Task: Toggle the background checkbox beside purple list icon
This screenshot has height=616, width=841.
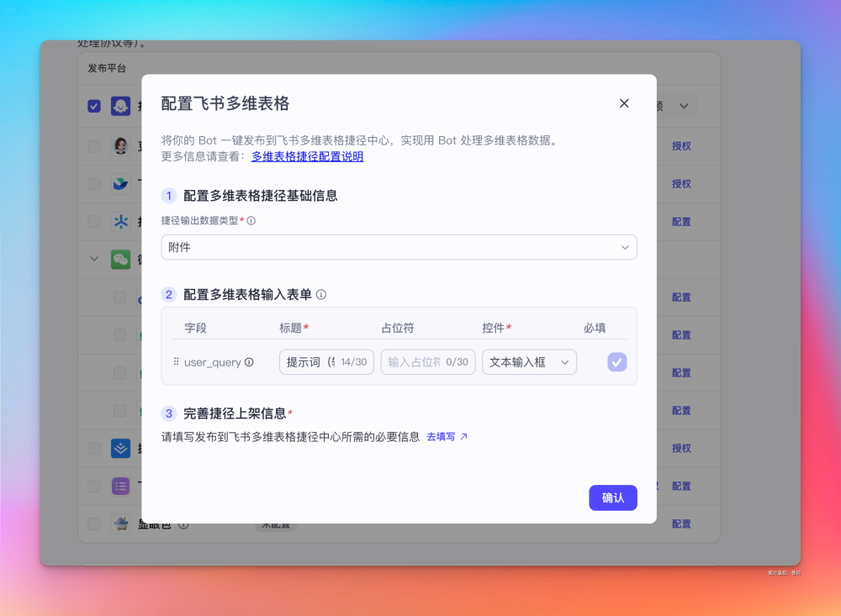Action: coord(94,487)
